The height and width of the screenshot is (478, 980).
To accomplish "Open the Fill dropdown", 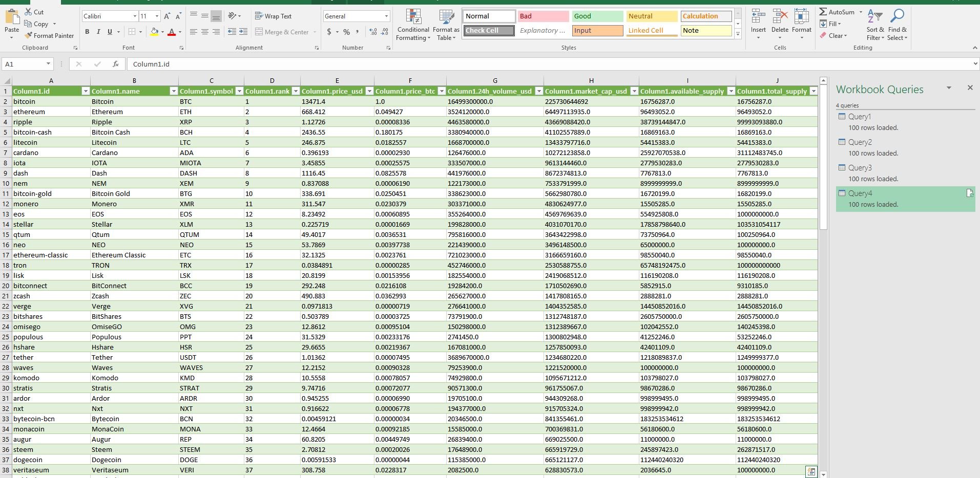I will (x=830, y=24).
